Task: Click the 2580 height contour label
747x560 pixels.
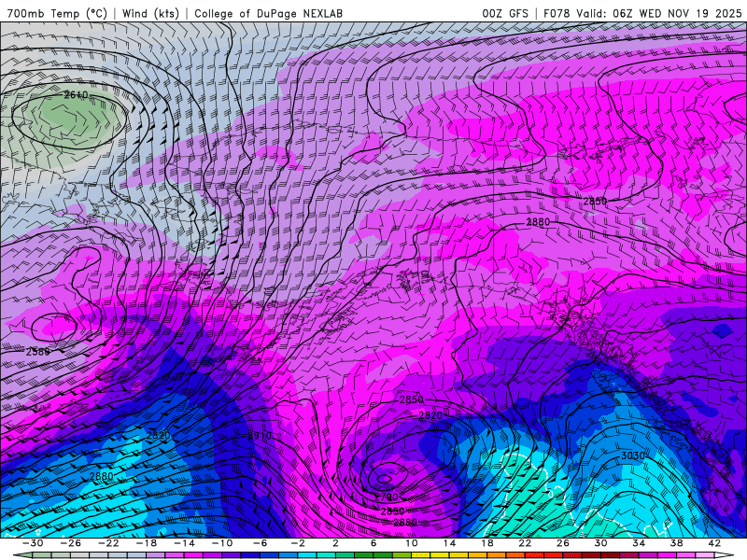Action: [x=38, y=352]
